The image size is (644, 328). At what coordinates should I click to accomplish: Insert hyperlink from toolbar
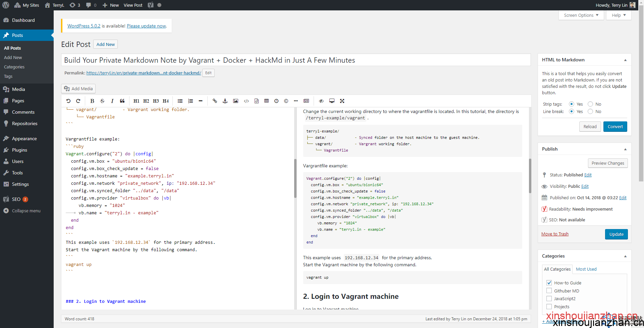coord(215,101)
